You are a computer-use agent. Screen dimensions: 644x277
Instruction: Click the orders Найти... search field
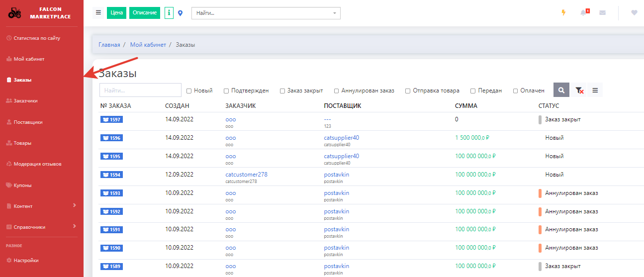coord(140,90)
